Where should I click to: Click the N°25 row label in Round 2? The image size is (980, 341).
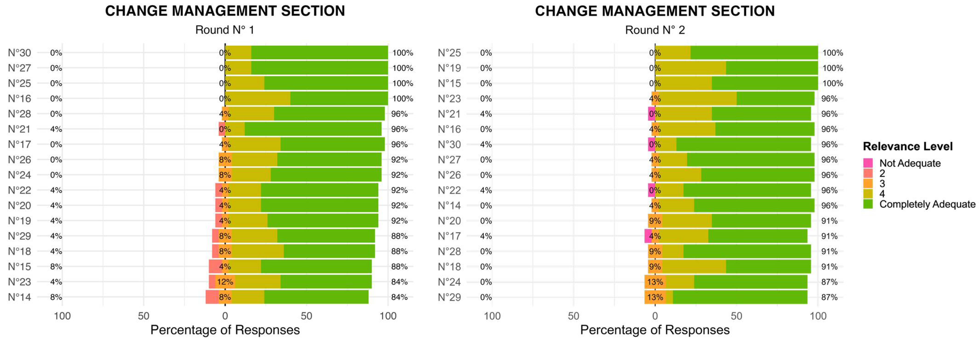point(449,53)
